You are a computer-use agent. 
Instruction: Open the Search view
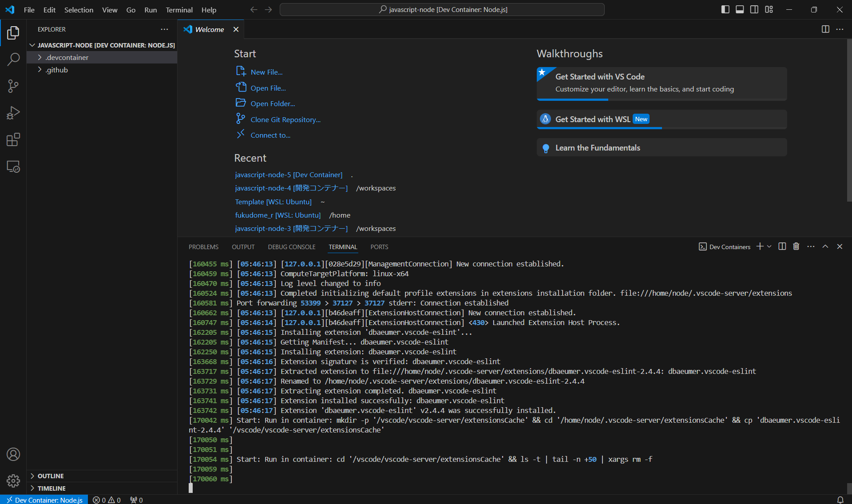click(x=13, y=59)
